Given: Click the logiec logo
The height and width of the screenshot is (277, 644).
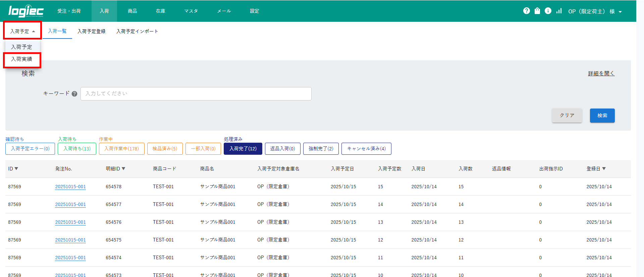Looking at the screenshot, I should [26, 11].
